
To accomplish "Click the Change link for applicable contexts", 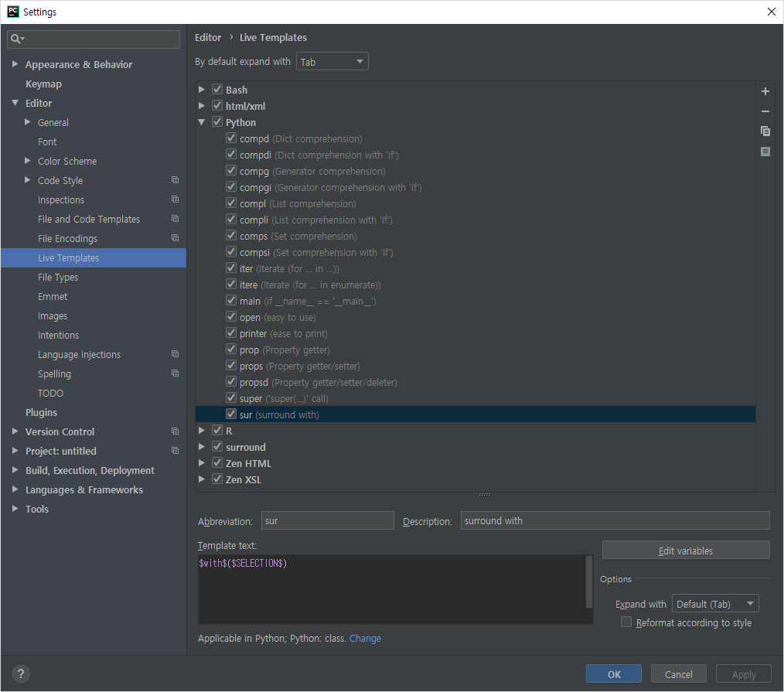I will [x=365, y=638].
